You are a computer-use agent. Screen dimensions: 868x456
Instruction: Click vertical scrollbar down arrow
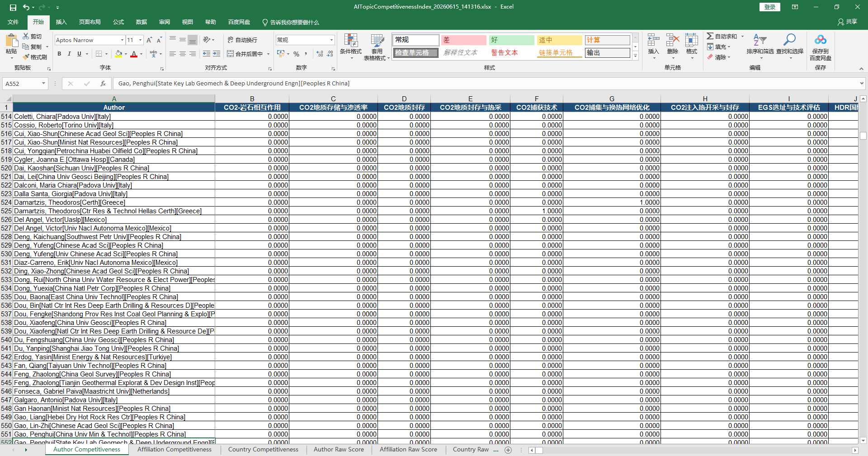[863, 441]
